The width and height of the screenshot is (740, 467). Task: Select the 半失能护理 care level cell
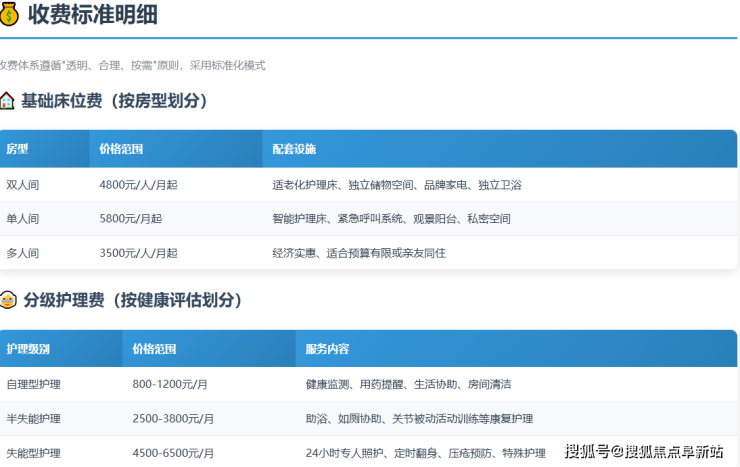(33, 418)
